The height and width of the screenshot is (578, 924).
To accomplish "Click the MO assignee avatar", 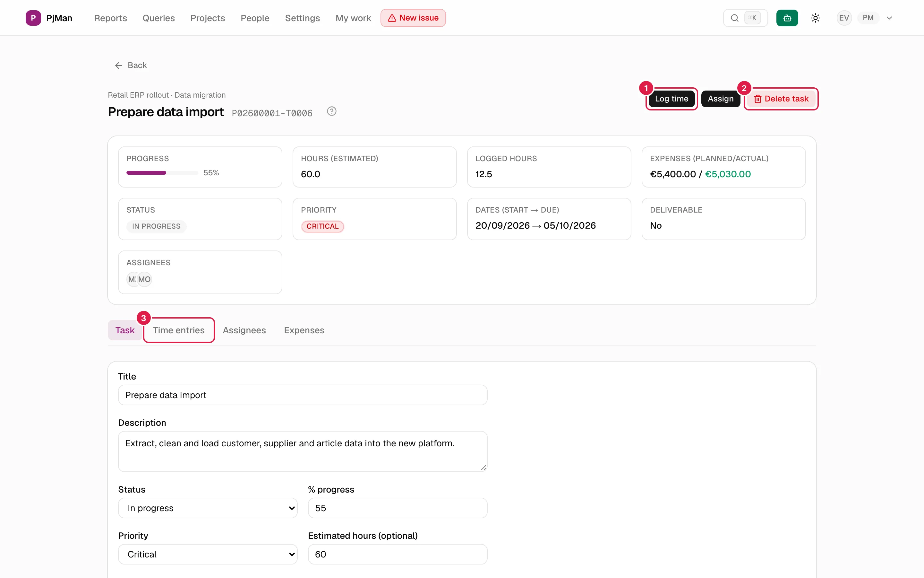I will point(144,279).
